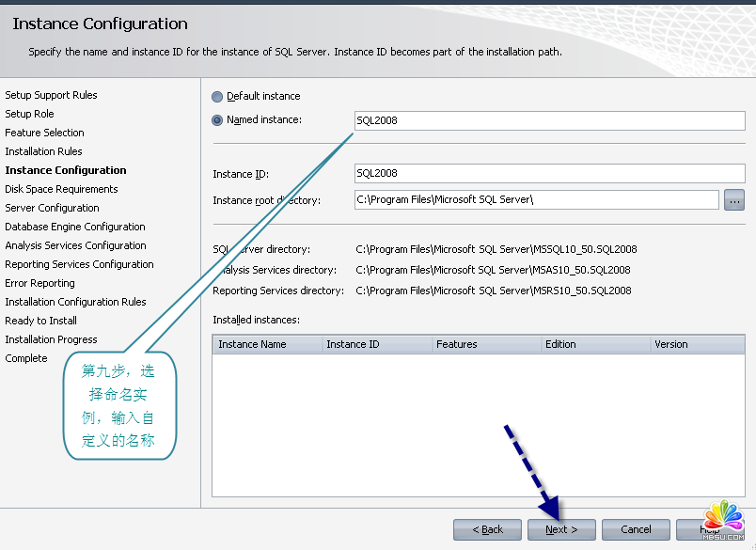Open Disk Space Requirements step
The width and height of the screenshot is (756, 550).
(x=61, y=189)
